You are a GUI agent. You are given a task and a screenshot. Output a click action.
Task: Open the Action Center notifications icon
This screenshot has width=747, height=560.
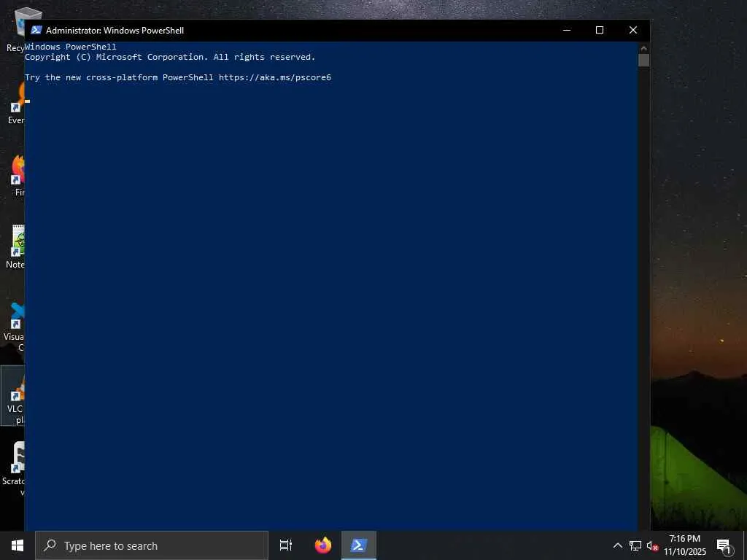[724, 545]
